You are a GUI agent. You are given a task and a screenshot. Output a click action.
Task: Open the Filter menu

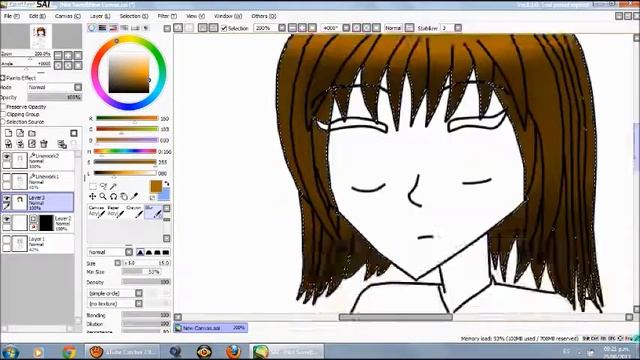(167, 16)
